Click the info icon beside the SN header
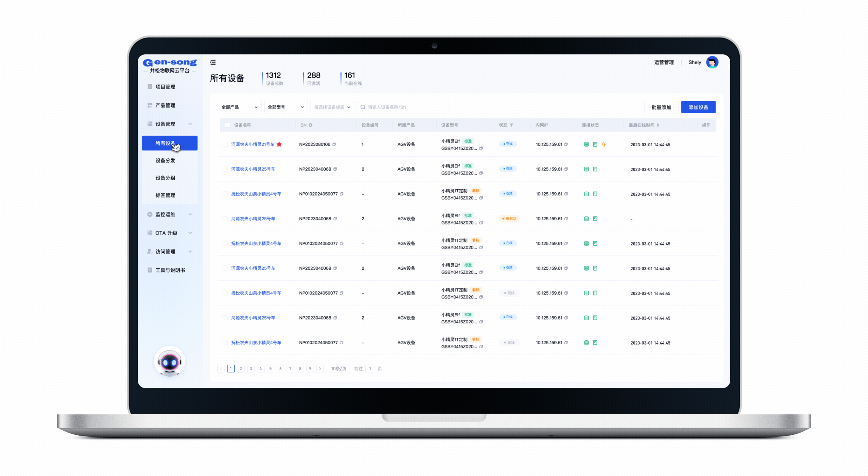Screen dimensions: 868x476 pos(311,125)
